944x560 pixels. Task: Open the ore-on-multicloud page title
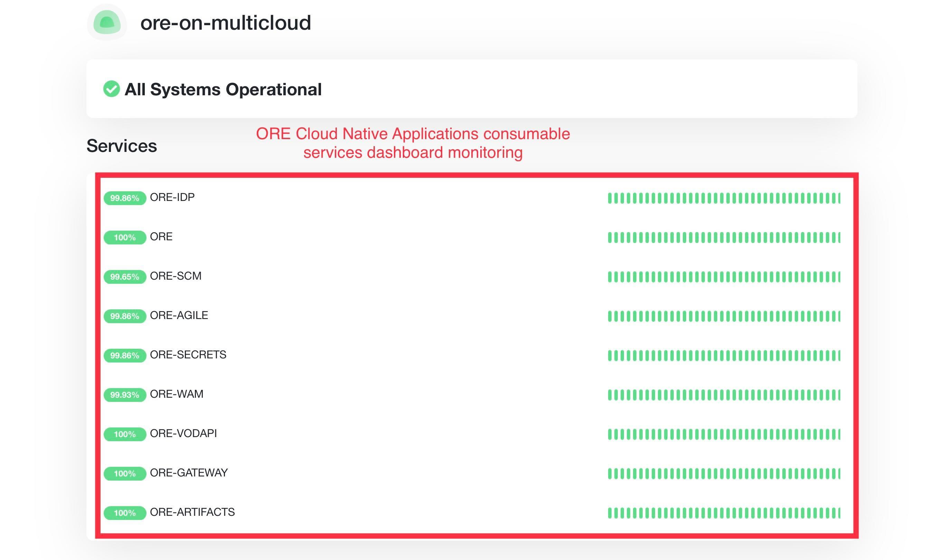[x=225, y=23]
